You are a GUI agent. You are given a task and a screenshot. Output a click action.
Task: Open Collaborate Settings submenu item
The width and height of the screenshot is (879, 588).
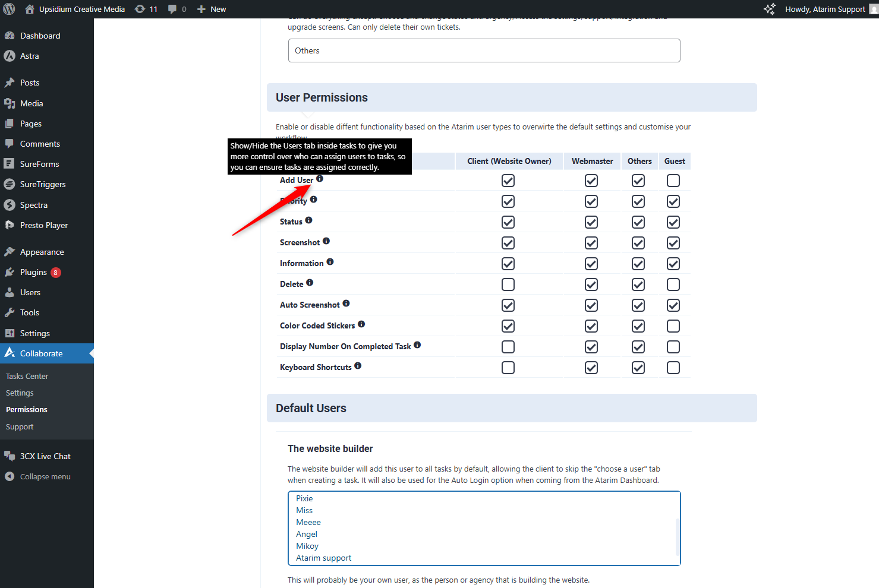[x=20, y=393]
